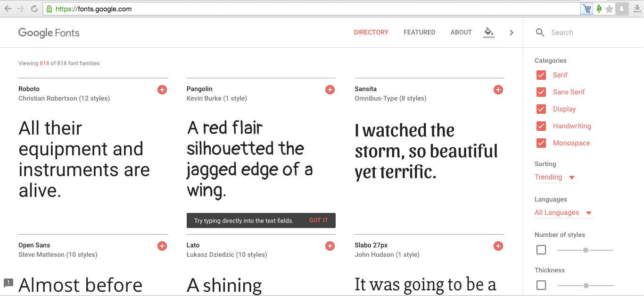This screenshot has height=296, width=644.
Task: Click the feedback icon at bottom left
Action: click(8, 283)
